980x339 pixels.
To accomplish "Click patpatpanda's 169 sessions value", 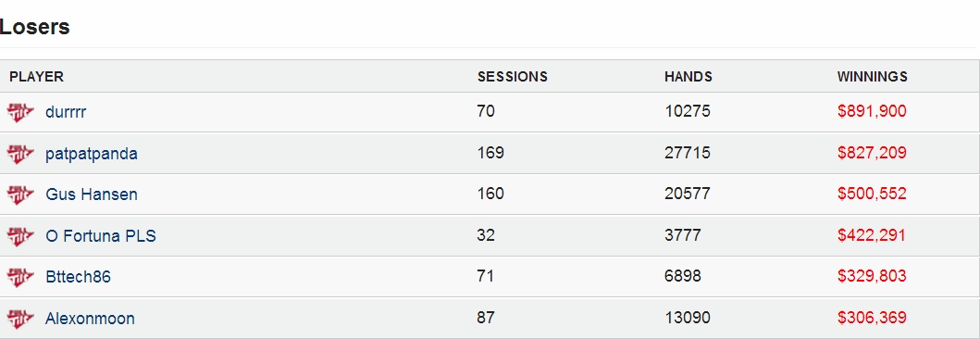I will coord(490,153).
